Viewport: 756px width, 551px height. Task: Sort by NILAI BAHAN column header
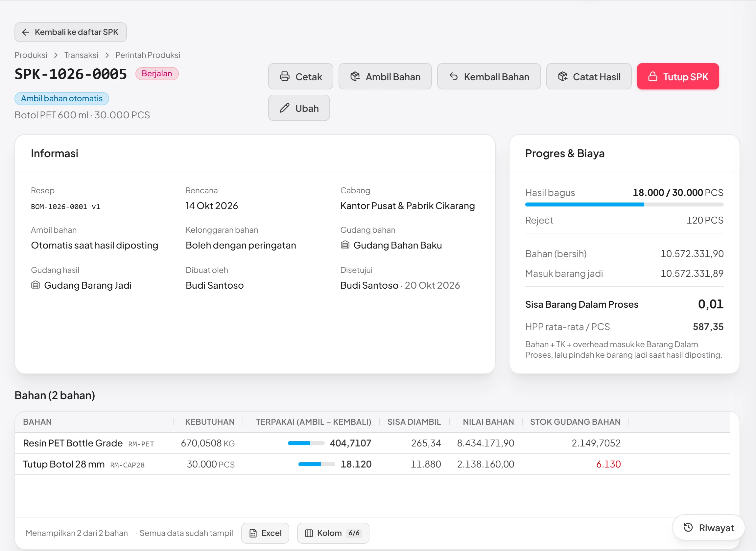point(488,422)
